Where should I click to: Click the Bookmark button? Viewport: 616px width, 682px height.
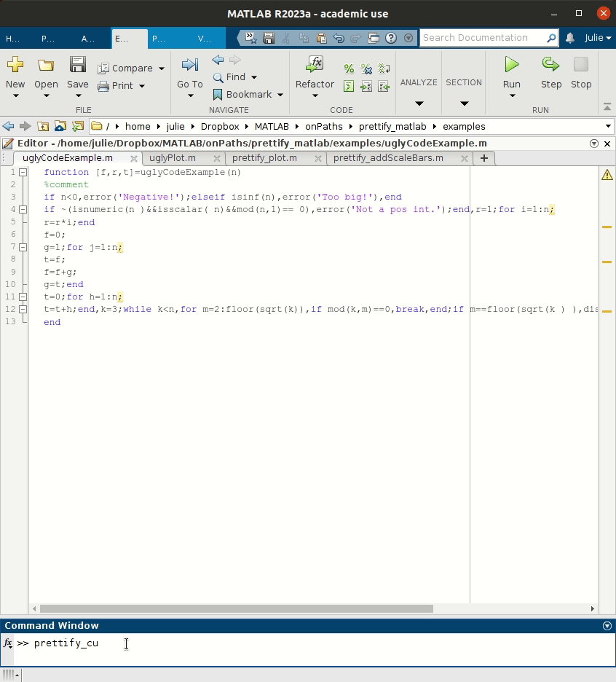coord(242,95)
